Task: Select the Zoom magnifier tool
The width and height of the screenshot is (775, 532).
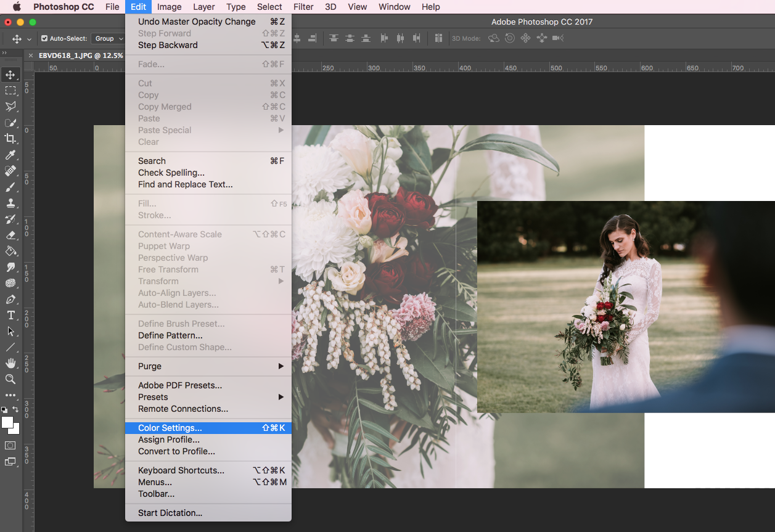Action: 10,379
